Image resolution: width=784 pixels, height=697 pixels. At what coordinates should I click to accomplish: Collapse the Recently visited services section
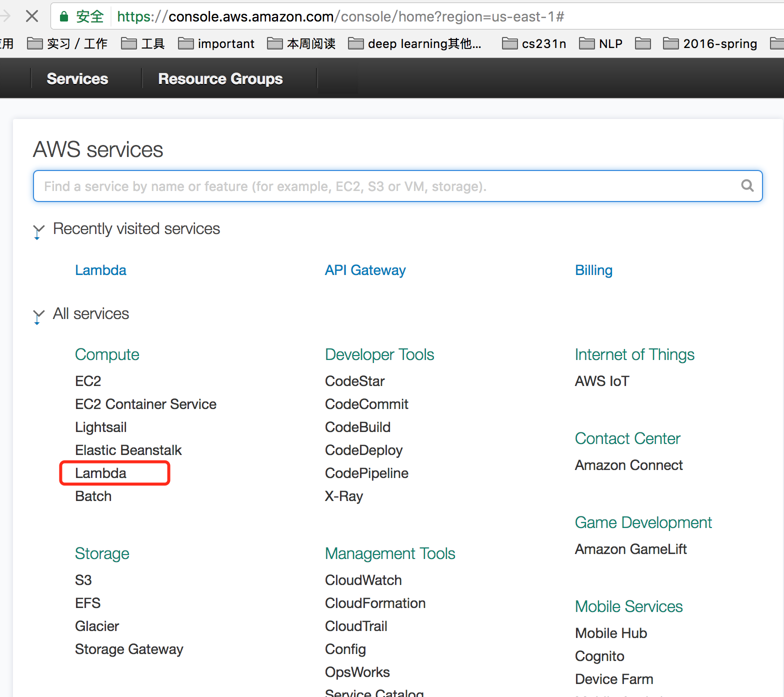[x=38, y=231]
